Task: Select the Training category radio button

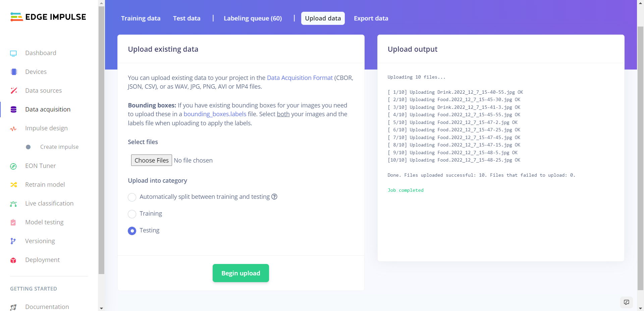Action: pos(132,214)
